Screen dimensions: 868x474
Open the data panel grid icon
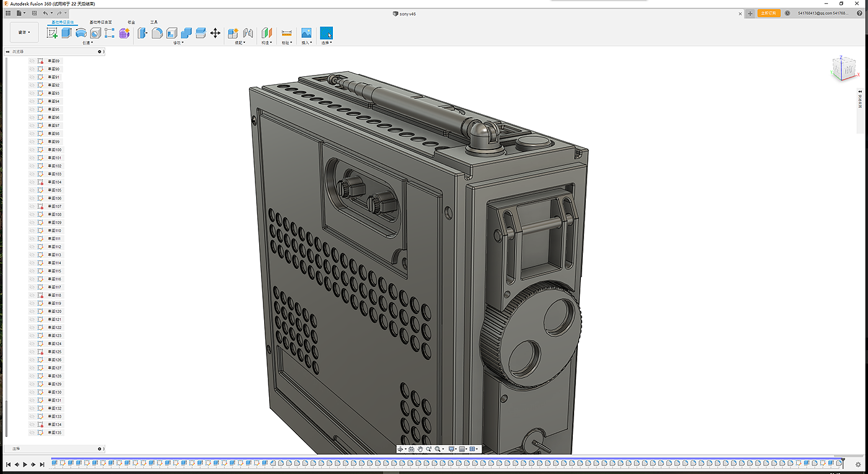[x=8, y=13]
